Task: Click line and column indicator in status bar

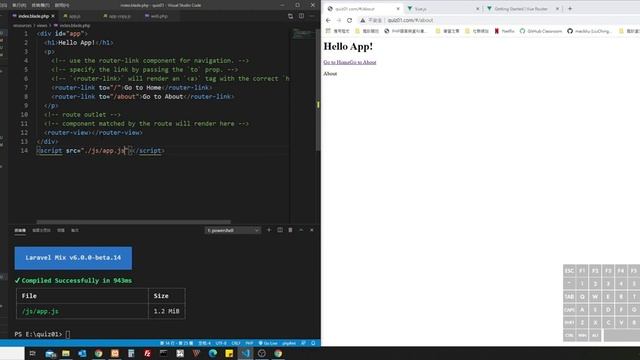Action: click(177, 343)
